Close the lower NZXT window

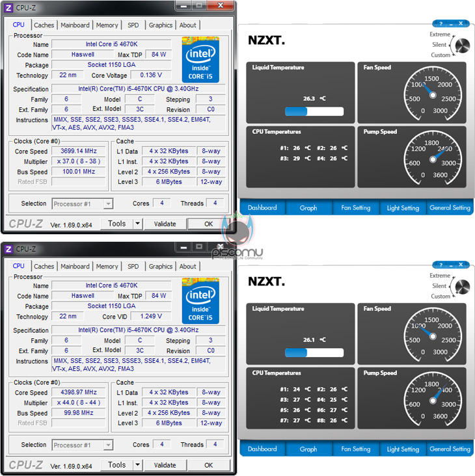[x=461, y=265]
